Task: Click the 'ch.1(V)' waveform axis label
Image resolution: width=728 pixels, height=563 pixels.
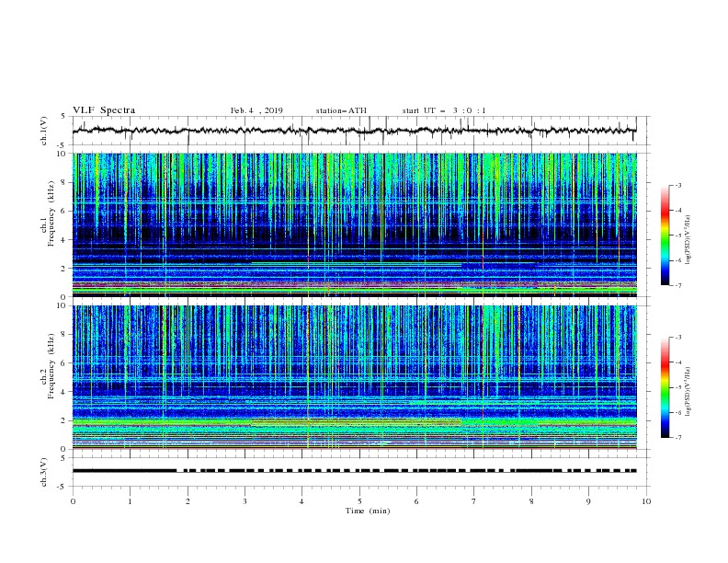Action: pos(44,131)
